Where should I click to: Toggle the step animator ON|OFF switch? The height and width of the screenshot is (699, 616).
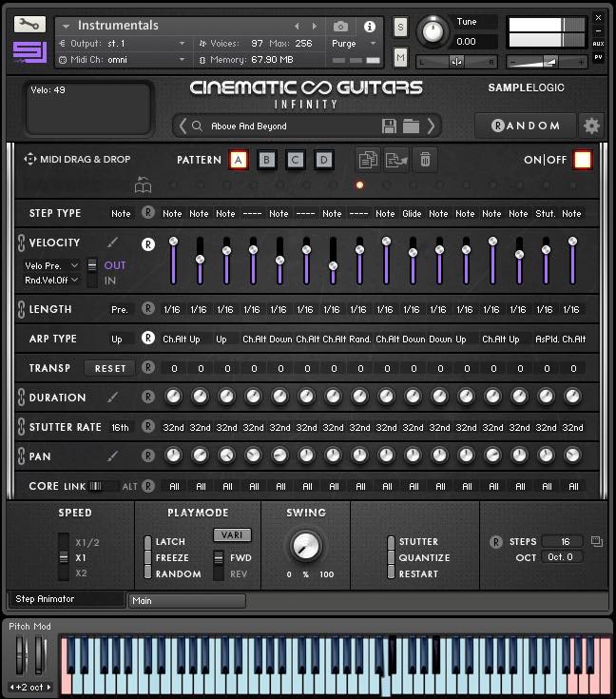point(582,160)
